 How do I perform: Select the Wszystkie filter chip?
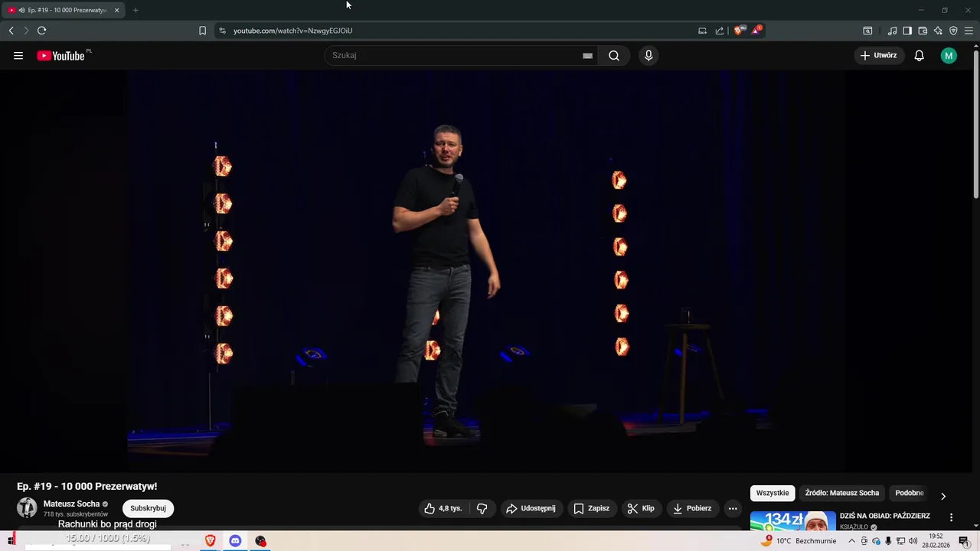pos(773,493)
